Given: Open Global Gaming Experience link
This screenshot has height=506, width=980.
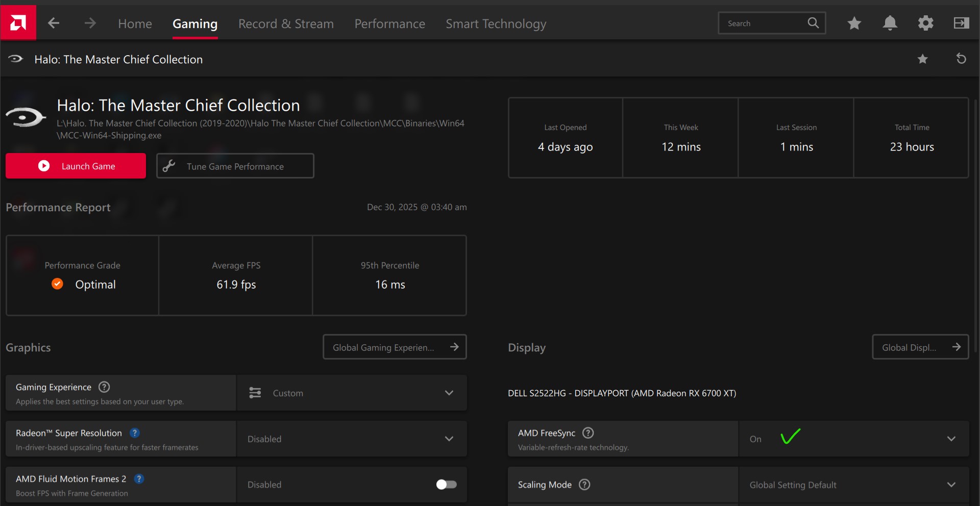Looking at the screenshot, I should [x=395, y=347].
